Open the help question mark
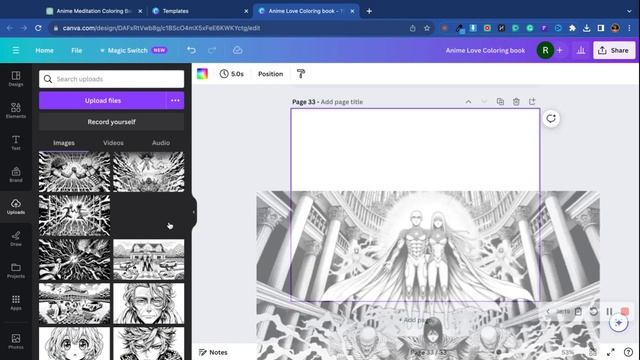Image resolution: width=640 pixels, height=360 pixels. tap(628, 352)
